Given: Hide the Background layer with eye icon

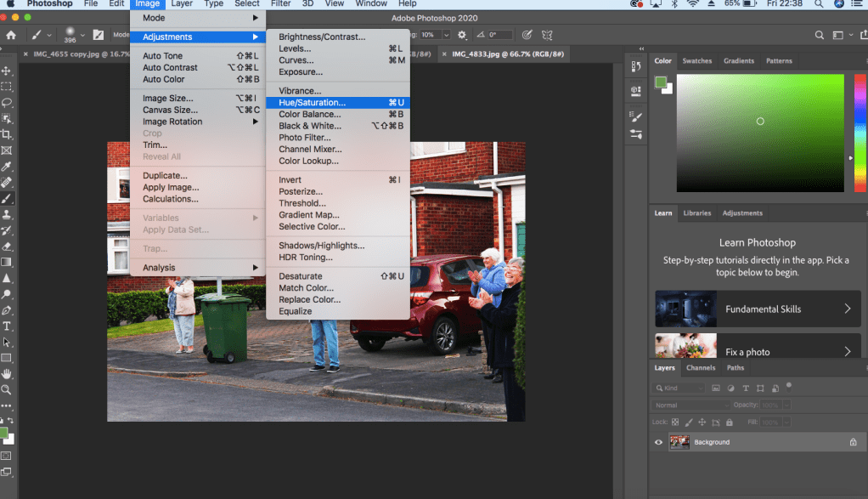Looking at the screenshot, I should click(658, 442).
